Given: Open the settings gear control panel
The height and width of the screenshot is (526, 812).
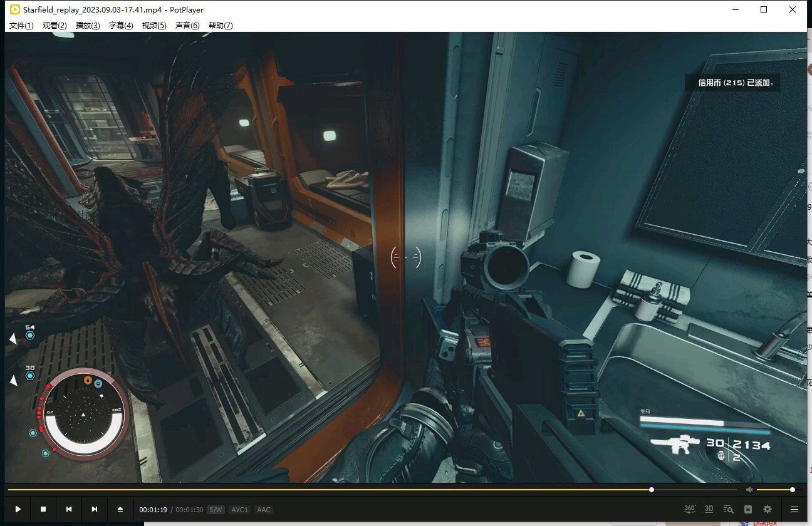Looking at the screenshot, I should 768,509.
